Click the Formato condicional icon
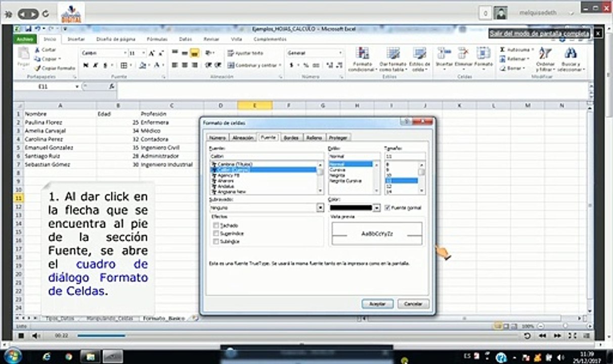The image size is (613, 364). coord(362,54)
